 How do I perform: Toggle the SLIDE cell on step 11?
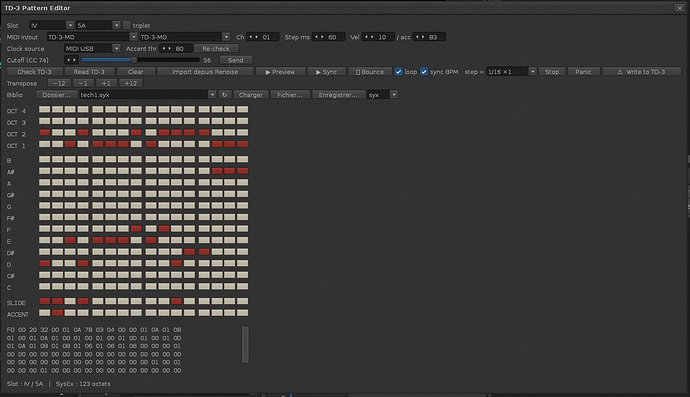point(176,301)
